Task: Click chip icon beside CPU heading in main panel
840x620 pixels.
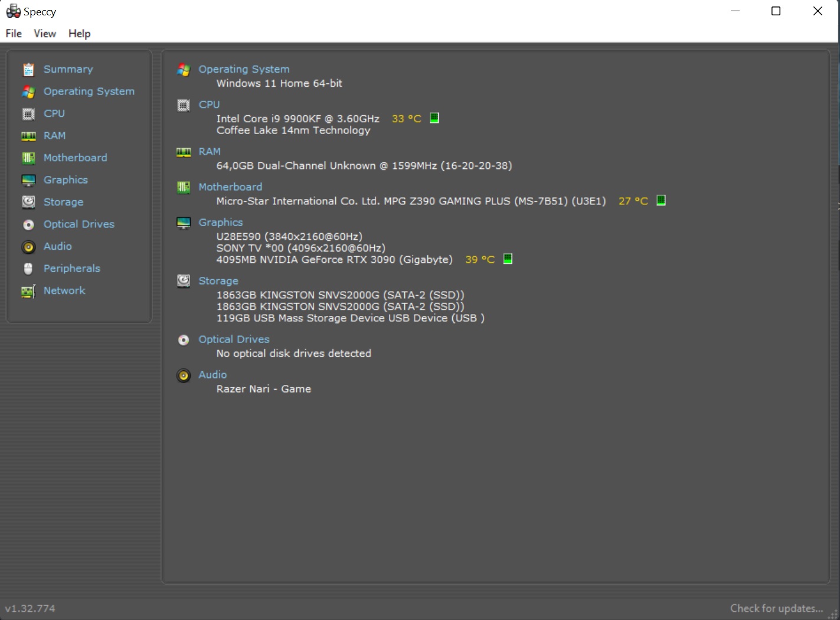Action: [184, 105]
